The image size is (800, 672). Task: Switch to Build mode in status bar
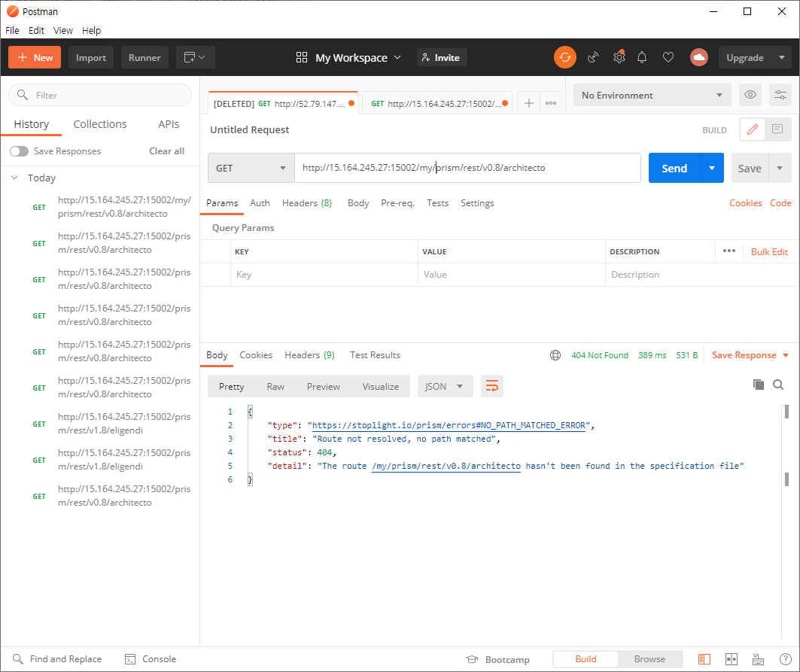(586, 659)
